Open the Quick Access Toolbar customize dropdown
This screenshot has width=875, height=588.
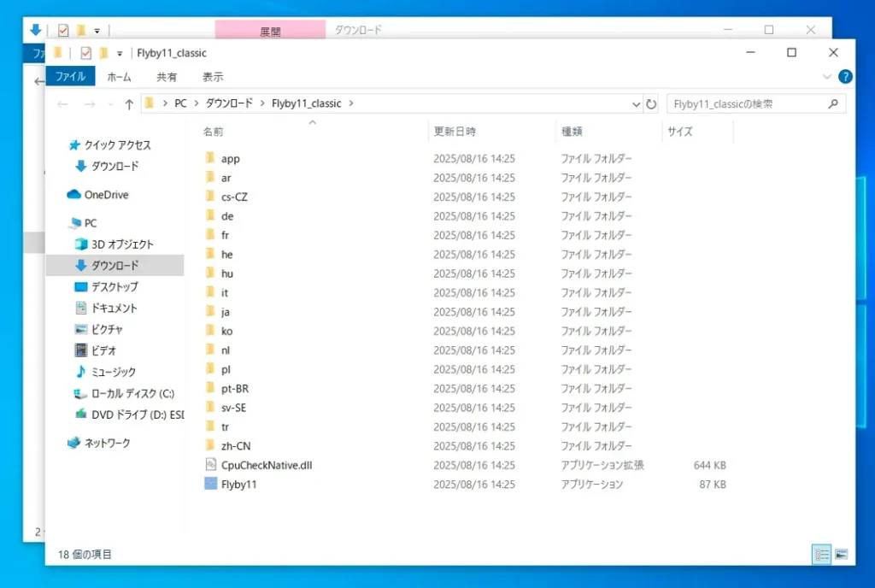[120, 54]
